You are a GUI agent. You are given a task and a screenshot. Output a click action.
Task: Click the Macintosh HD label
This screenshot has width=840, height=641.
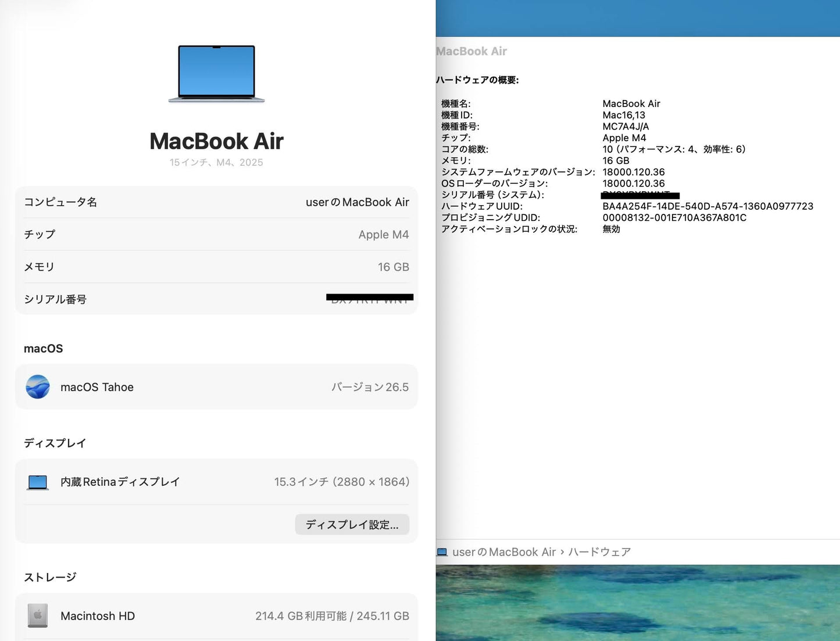(x=98, y=616)
